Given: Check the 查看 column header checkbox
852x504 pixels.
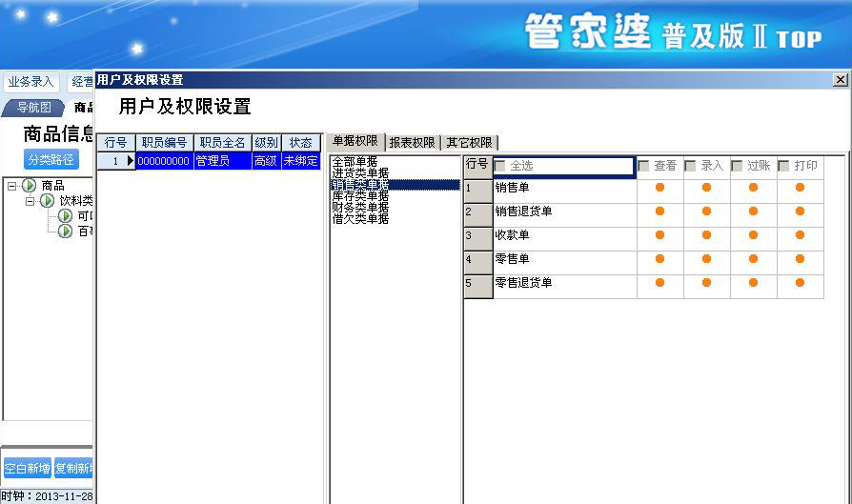Looking at the screenshot, I should pyautogui.click(x=644, y=166).
